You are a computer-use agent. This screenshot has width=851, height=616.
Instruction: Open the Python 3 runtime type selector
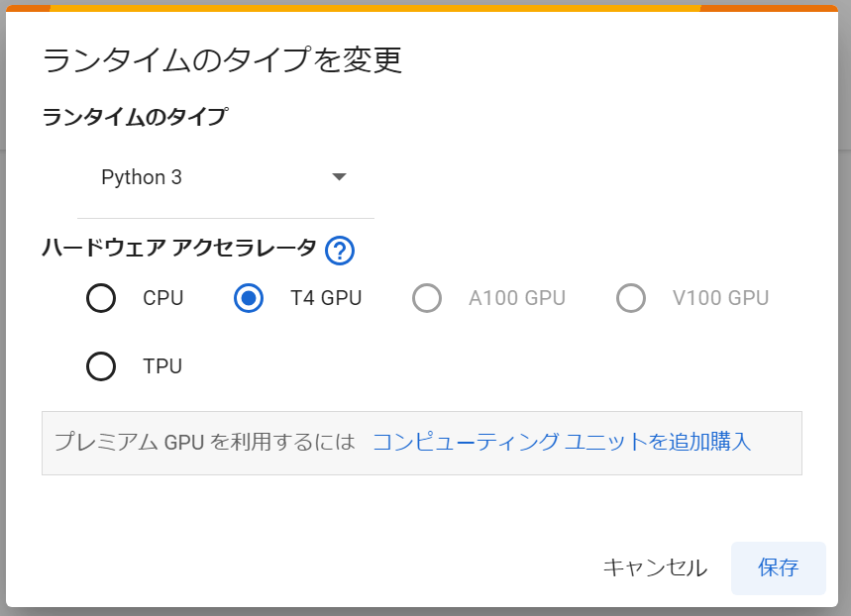pyautogui.click(x=226, y=177)
